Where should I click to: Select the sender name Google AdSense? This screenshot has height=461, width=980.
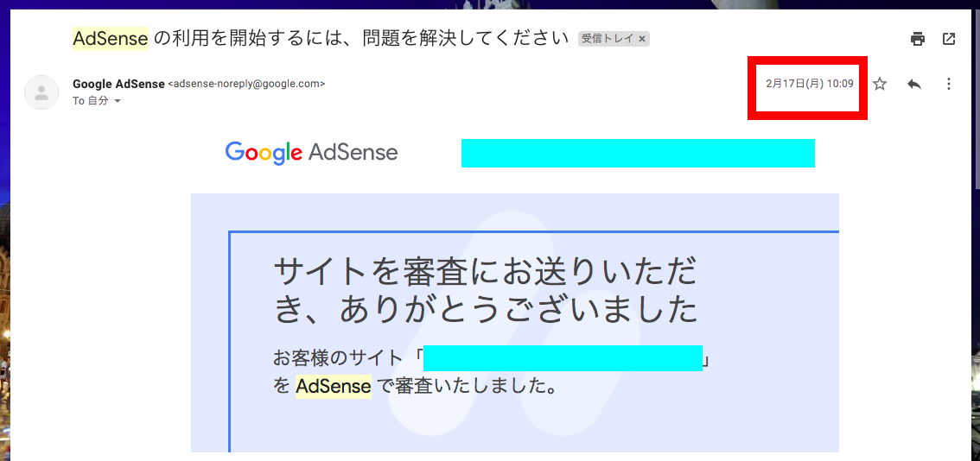pos(118,84)
